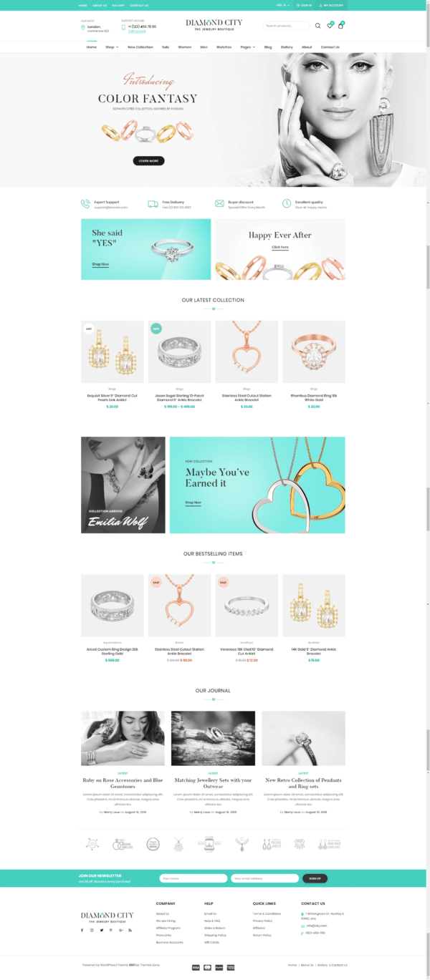Click the Google Plus footer icon
This screenshot has width=430, height=980.
121,930
